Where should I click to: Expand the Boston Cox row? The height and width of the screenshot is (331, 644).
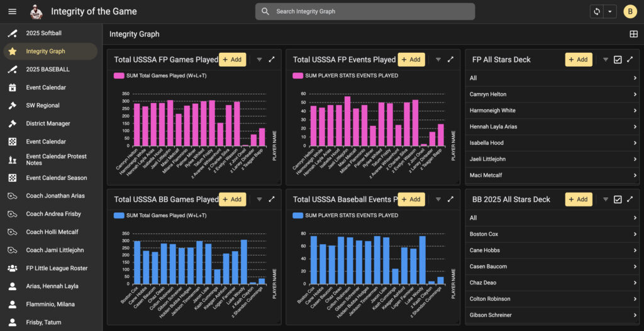click(x=635, y=234)
